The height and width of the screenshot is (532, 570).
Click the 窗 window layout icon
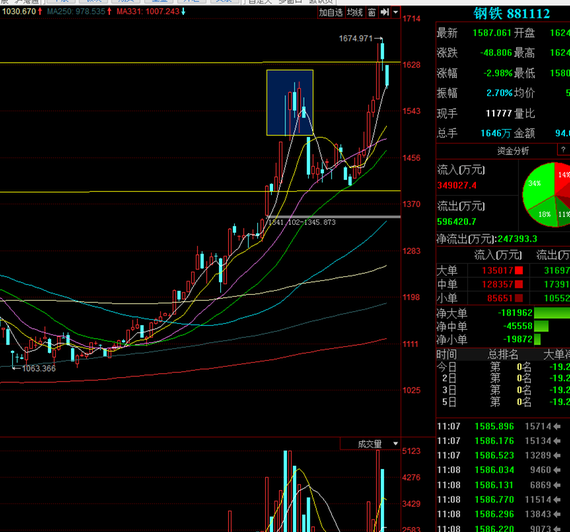pos(372,12)
